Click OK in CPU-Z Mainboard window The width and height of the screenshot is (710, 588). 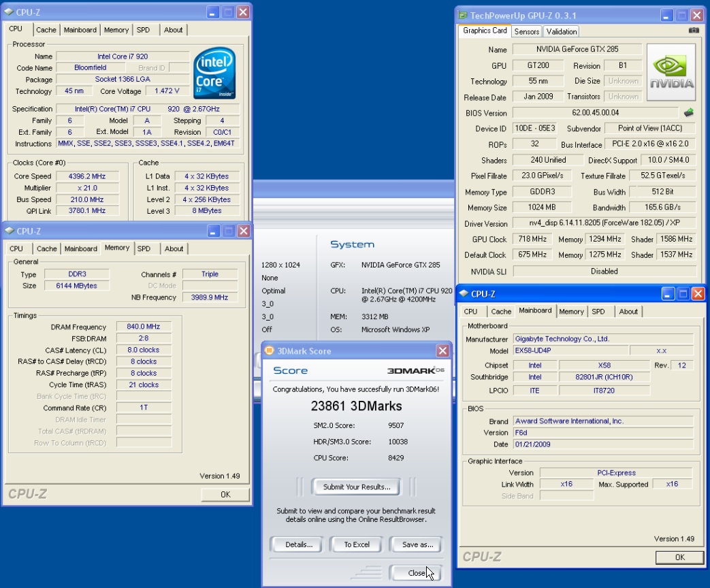(679, 557)
